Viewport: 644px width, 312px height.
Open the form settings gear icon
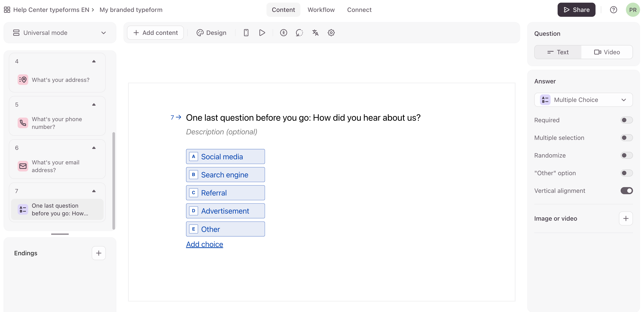click(x=331, y=33)
